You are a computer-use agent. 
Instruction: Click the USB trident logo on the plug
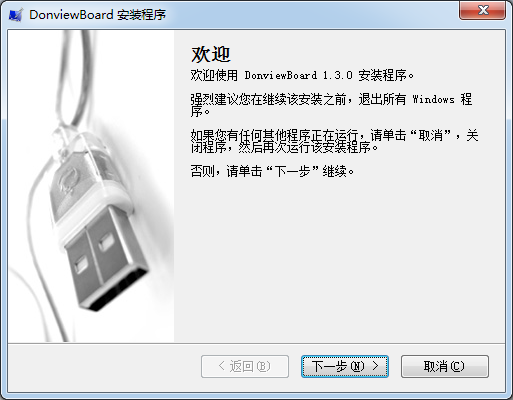click(x=68, y=182)
